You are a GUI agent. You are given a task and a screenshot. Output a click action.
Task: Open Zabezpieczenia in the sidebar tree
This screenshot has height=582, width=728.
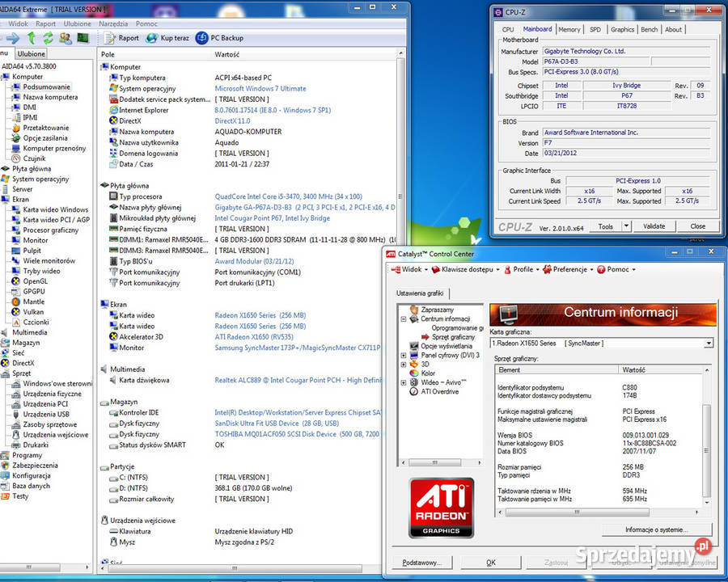(35, 465)
